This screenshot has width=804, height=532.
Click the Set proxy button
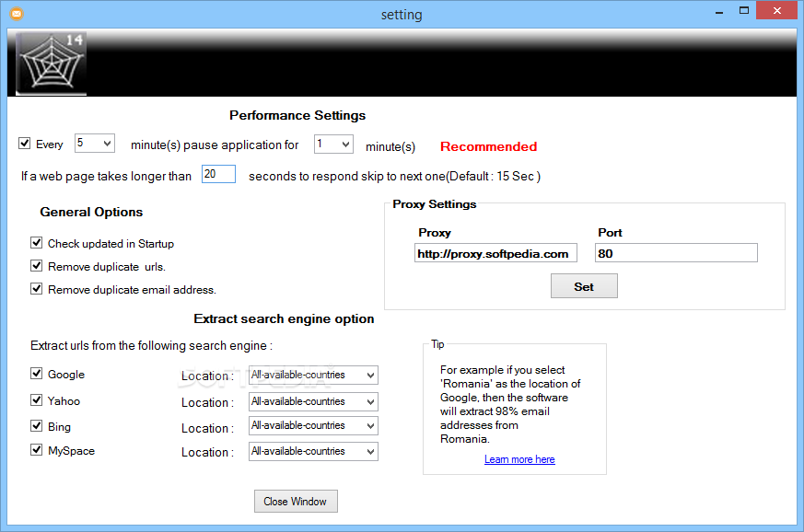click(584, 286)
